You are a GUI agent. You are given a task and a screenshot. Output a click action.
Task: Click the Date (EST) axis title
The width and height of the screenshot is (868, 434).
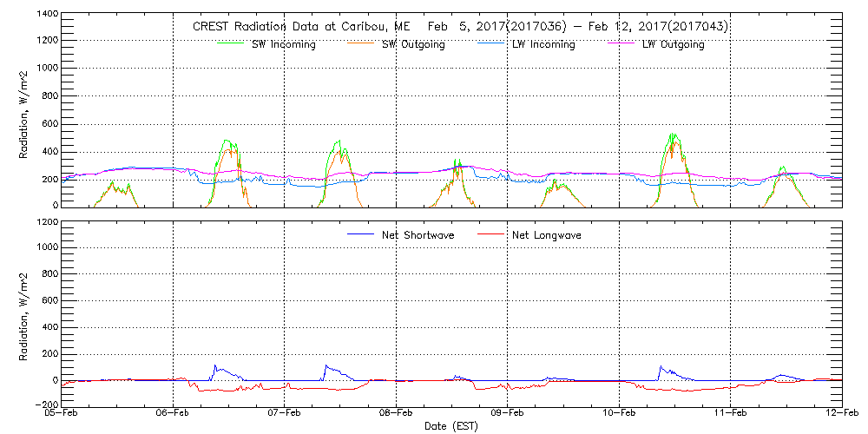pyautogui.click(x=452, y=427)
